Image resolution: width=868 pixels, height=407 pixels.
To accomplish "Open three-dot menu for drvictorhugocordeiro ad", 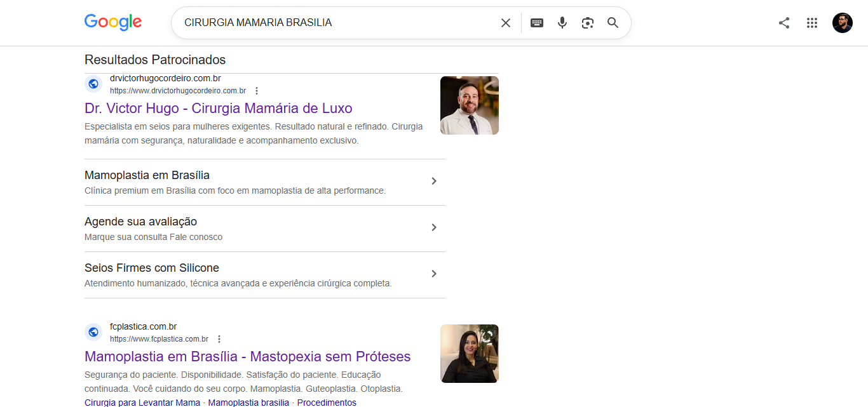I will coord(257,91).
